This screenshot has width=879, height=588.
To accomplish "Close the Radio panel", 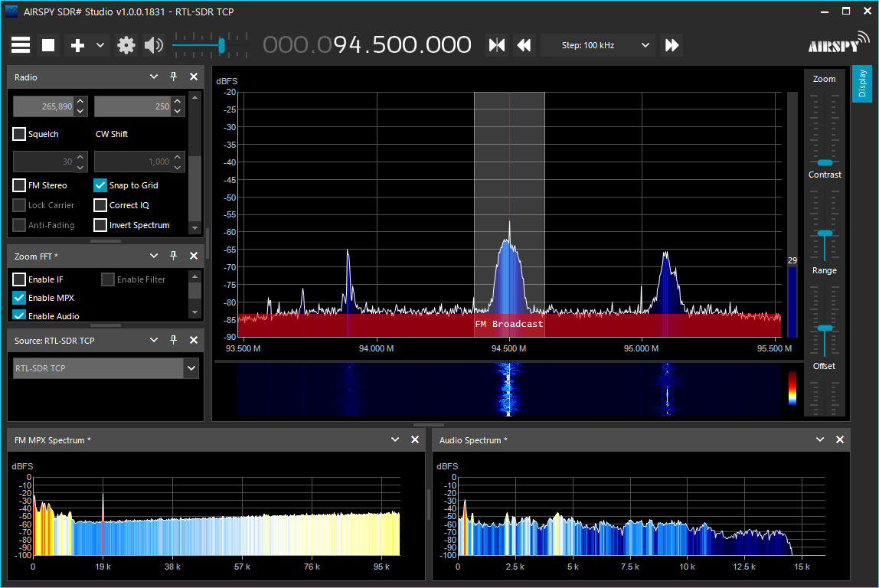I will (194, 77).
